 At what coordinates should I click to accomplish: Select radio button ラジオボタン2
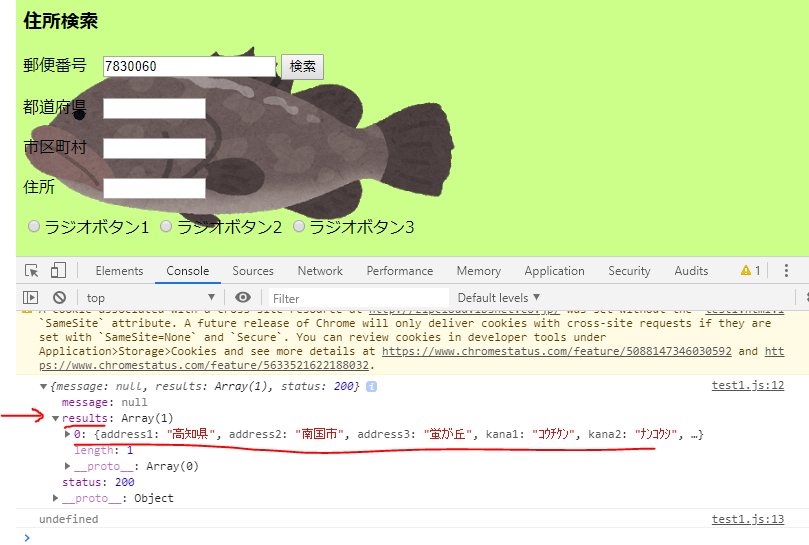tap(166, 226)
